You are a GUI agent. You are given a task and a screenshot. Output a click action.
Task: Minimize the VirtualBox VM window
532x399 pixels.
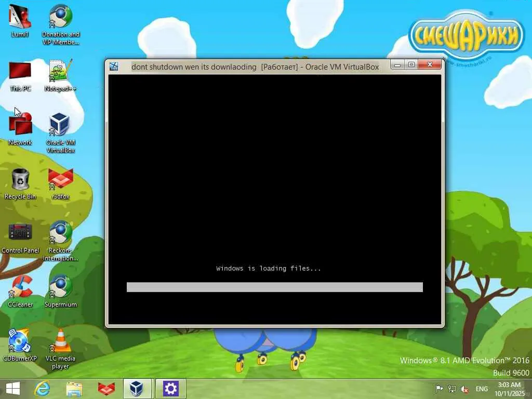pyautogui.click(x=397, y=64)
